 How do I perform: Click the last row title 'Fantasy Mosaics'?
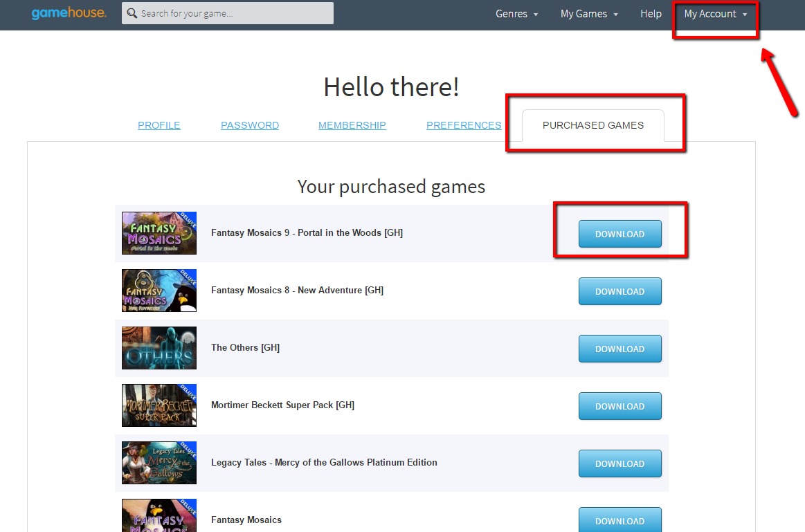click(x=246, y=520)
